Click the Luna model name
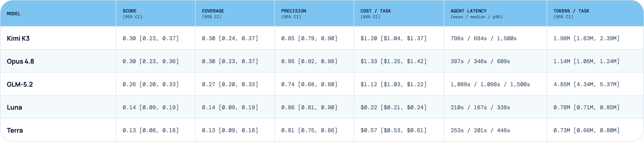 coord(14,107)
